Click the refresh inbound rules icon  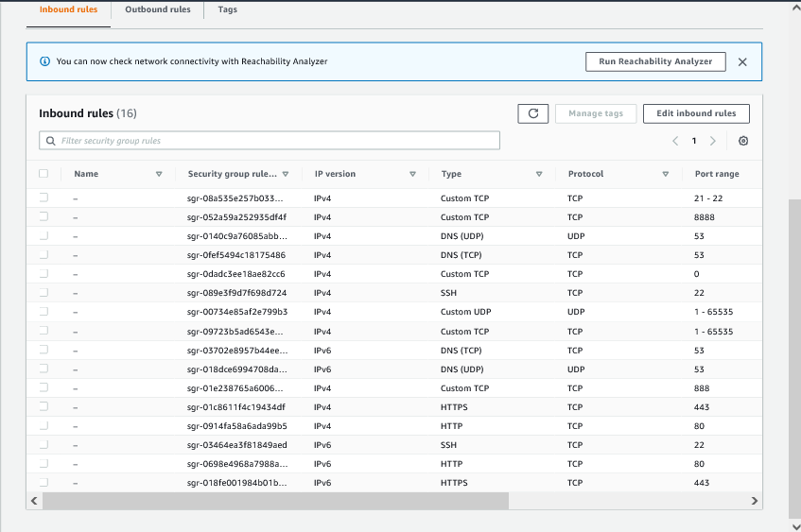(532, 113)
